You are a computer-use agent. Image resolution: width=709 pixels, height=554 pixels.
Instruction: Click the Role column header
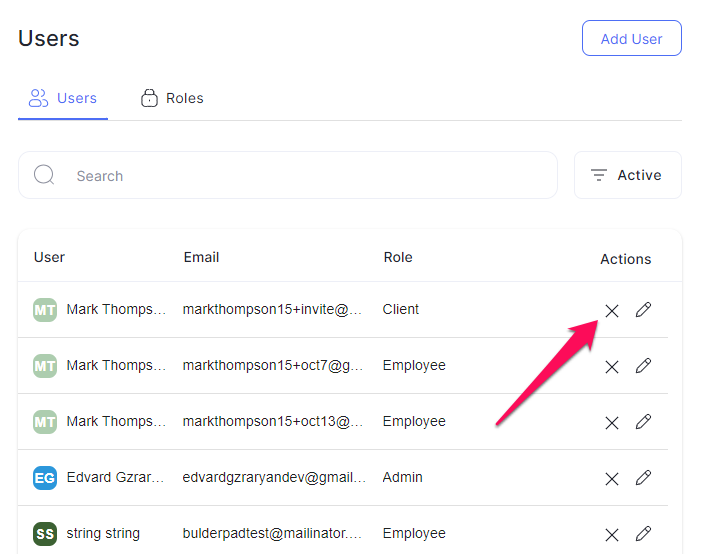(x=398, y=257)
